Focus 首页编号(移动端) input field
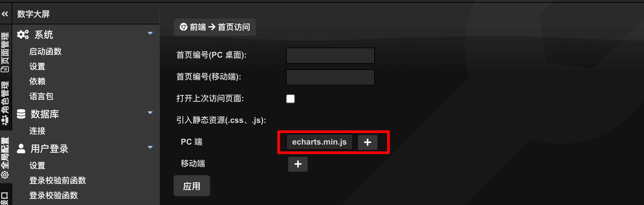The height and width of the screenshot is (205, 644). click(330, 77)
